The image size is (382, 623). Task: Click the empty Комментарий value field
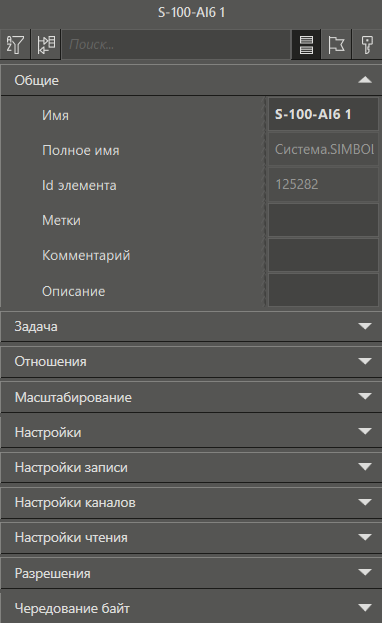323,255
